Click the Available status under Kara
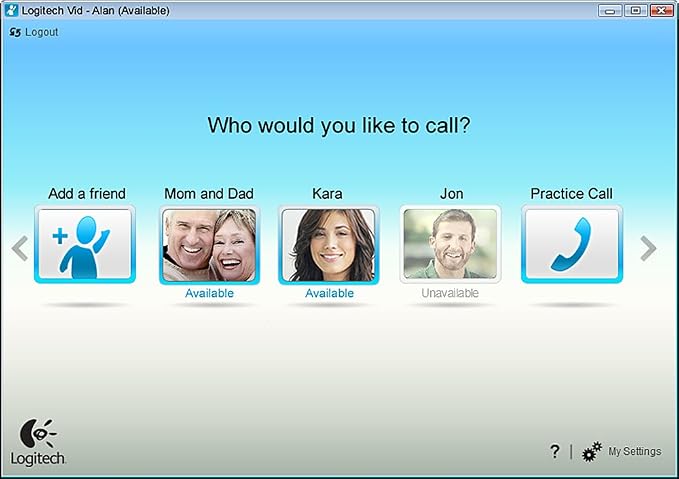Image resolution: width=679 pixels, height=479 pixels. pos(330,293)
